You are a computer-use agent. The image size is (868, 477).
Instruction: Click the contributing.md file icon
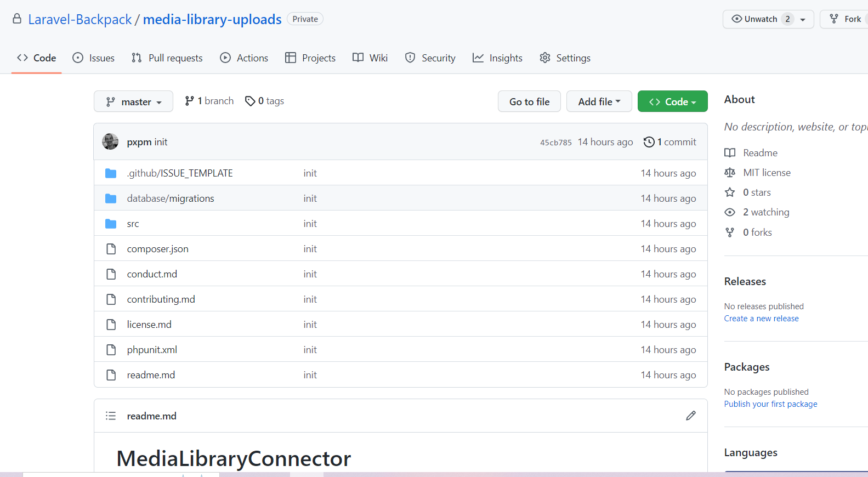tap(111, 299)
